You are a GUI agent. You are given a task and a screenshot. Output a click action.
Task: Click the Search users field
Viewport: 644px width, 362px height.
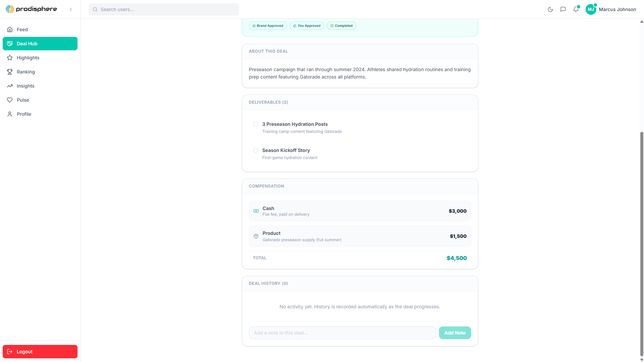point(168,9)
